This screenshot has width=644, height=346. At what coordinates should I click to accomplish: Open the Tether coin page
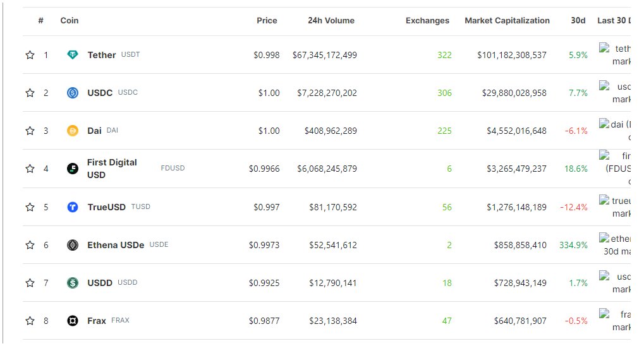pyautogui.click(x=102, y=55)
